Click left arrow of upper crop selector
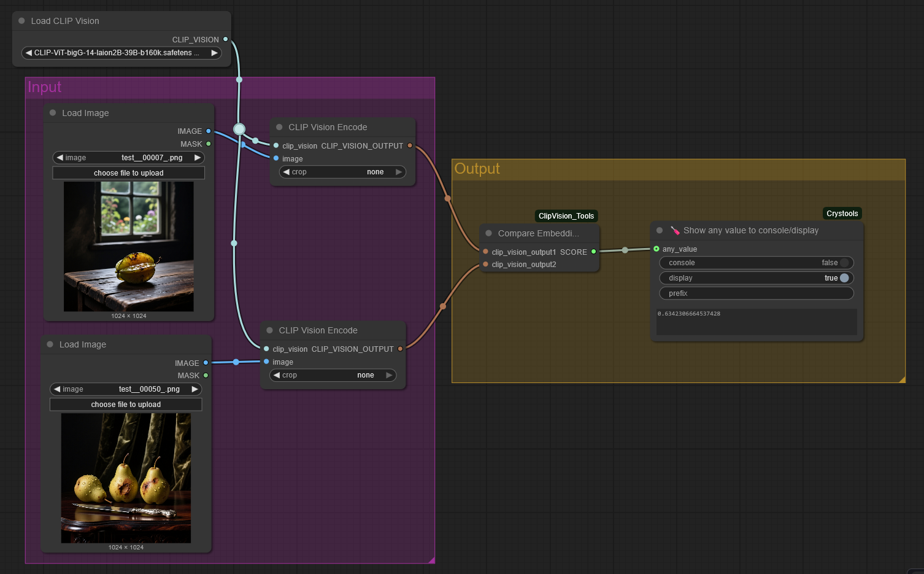 (x=286, y=172)
